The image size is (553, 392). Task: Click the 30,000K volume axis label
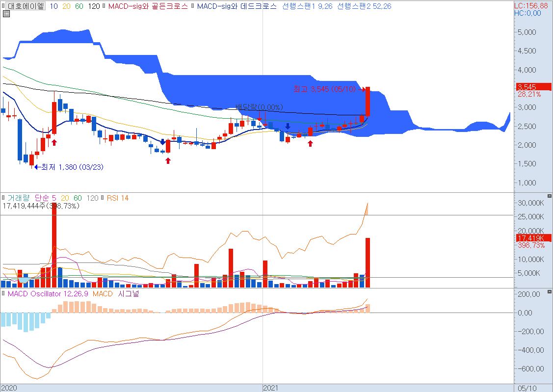(x=531, y=203)
